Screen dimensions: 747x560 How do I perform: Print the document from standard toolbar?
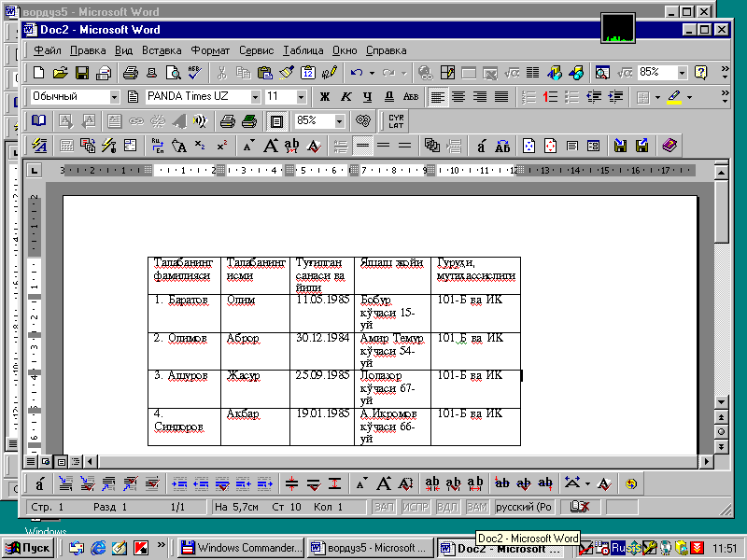click(x=130, y=73)
